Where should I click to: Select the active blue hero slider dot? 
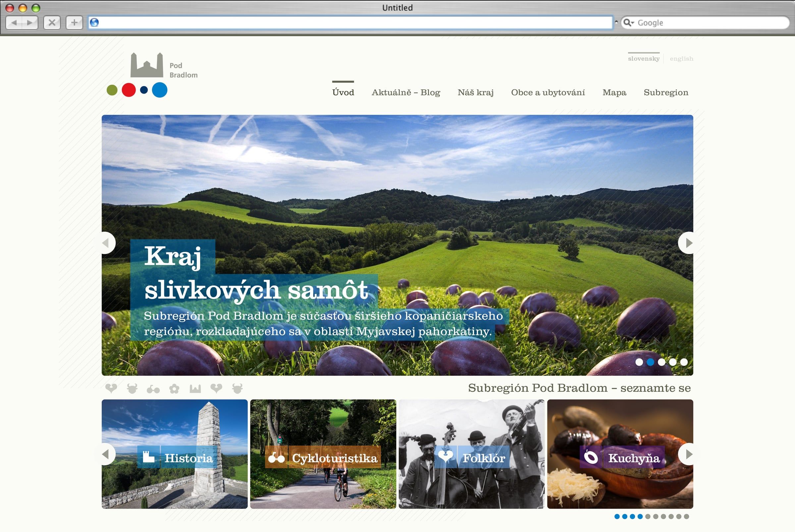pyautogui.click(x=650, y=362)
